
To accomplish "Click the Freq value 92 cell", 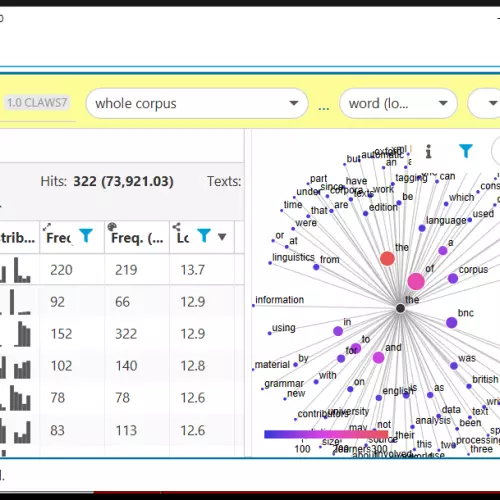I will click(x=57, y=302).
